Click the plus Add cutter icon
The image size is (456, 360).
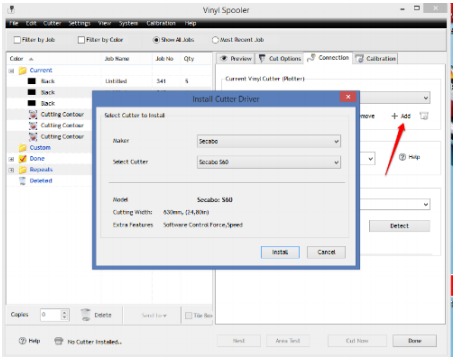pyautogui.click(x=395, y=116)
